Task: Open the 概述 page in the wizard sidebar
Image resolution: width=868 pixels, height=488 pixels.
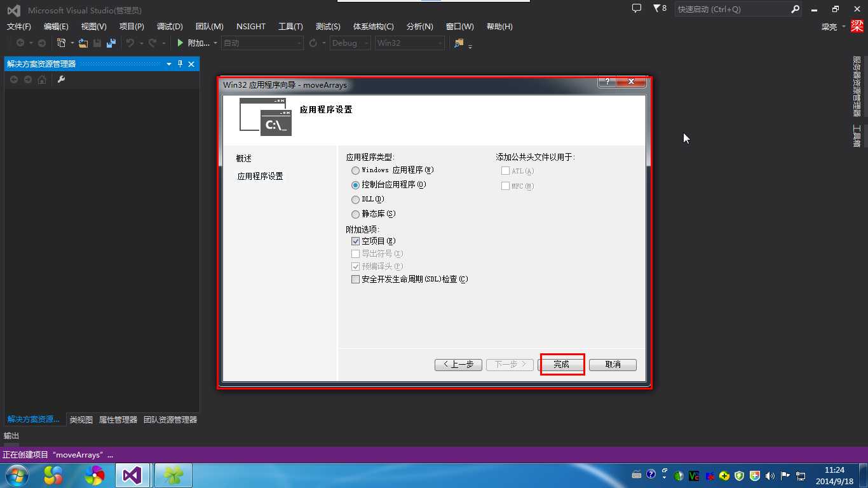Action: [x=244, y=158]
